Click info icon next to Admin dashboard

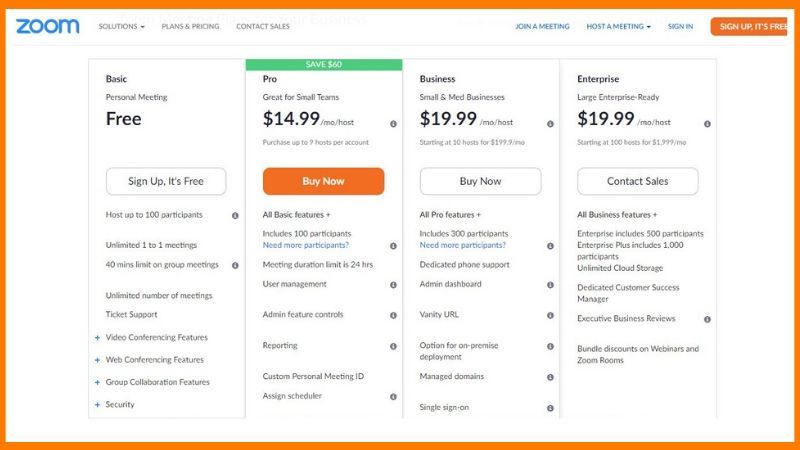pyautogui.click(x=550, y=285)
